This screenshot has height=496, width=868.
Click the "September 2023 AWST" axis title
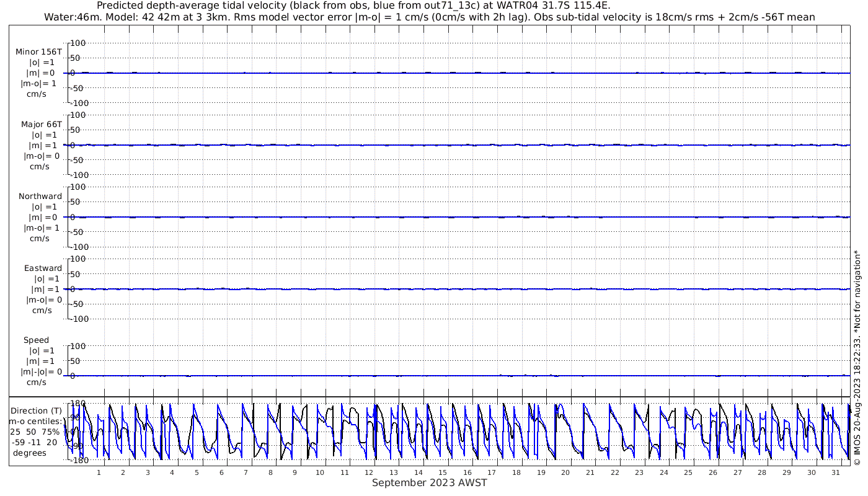(x=429, y=483)
